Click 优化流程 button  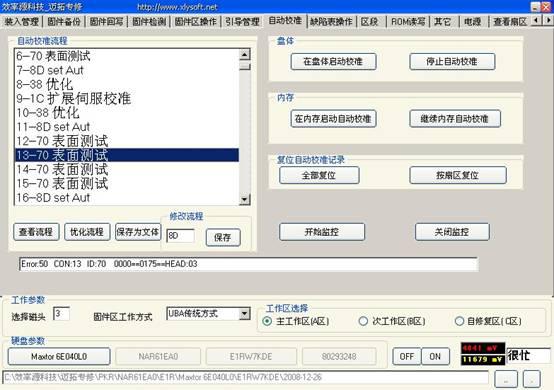(87, 232)
